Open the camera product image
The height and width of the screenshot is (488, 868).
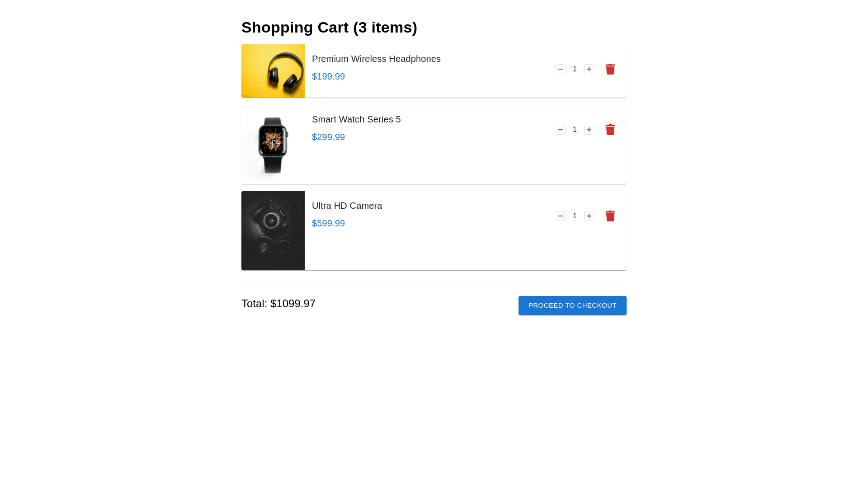point(273,230)
